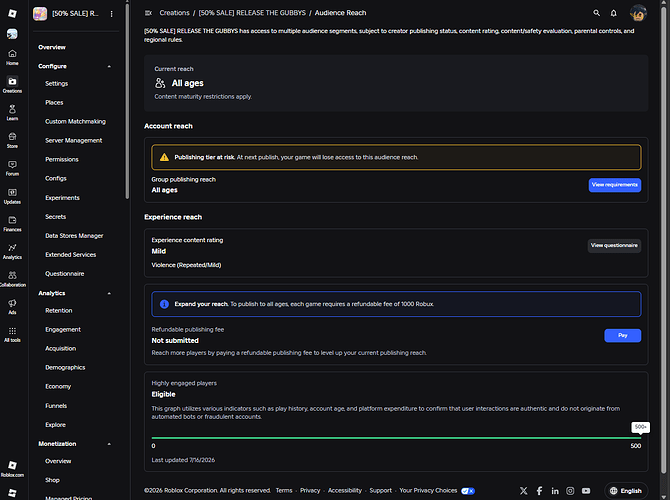Click the sidebar vertical scrollbar
This screenshot has height=500, width=670.
[127, 100]
